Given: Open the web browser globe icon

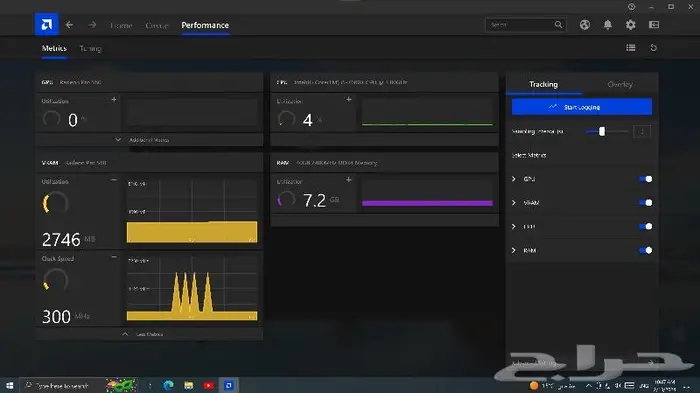Looking at the screenshot, I should [x=585, y=25].
